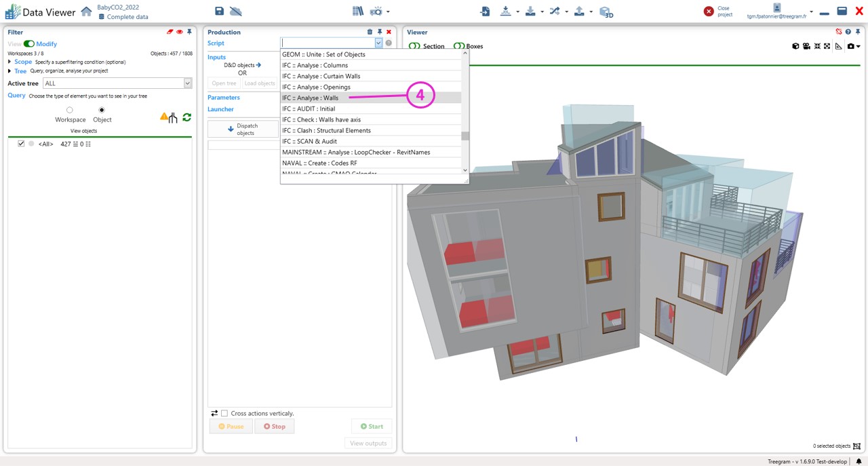The image size is (868, 466).
Task: Click the camera recorder icon in Viewer
Action: pos(806,46)
